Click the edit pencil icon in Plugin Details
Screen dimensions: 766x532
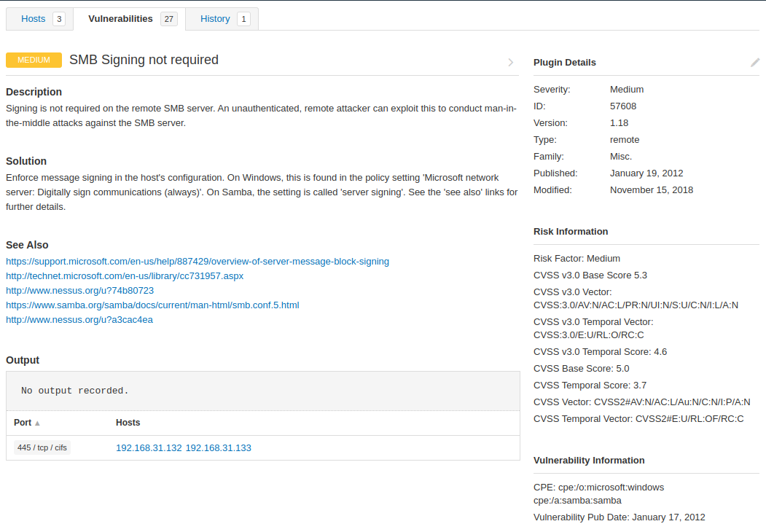(x=755, y=63)
